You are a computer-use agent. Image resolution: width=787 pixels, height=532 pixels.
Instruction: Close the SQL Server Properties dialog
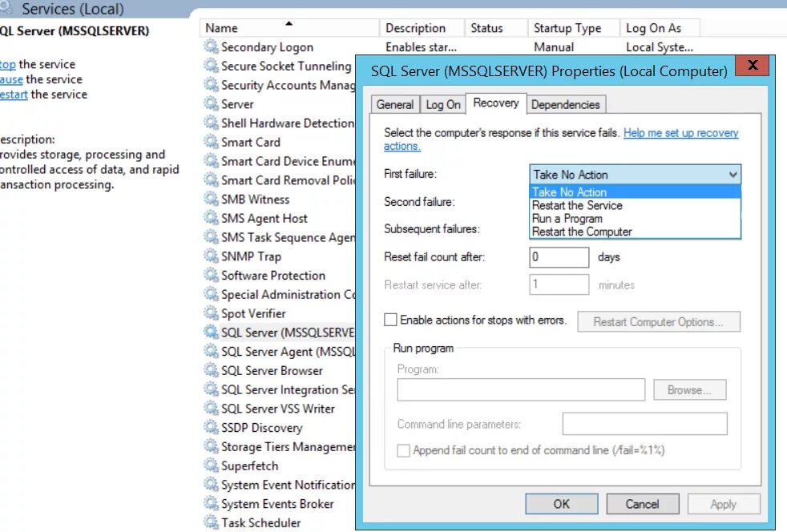753,65
